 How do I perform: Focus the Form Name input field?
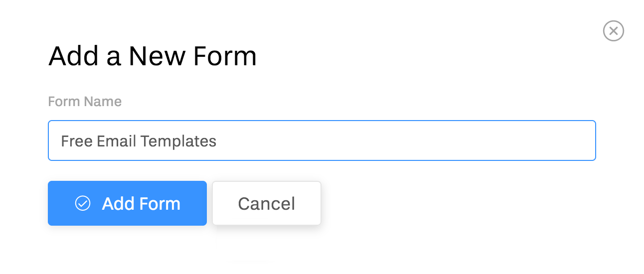coord(322,141)
